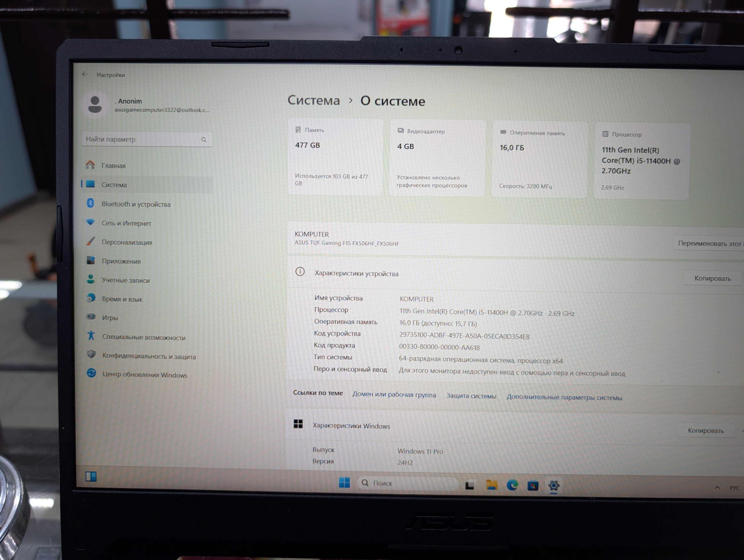The image size is (744, 560).
Task: Open the Игры settings section
Action: tap(110, 318)
